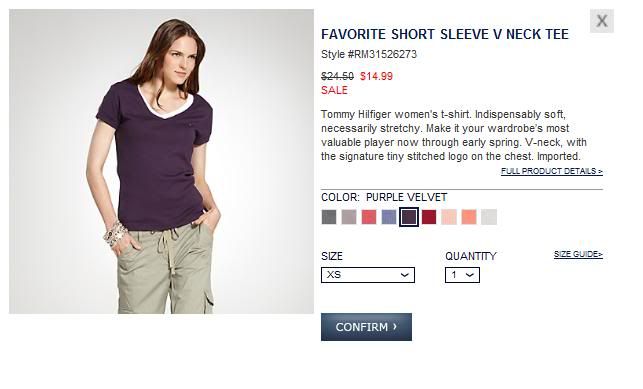
Task: Open the Size dropdown showing XS
Action: tap(368, 275)
